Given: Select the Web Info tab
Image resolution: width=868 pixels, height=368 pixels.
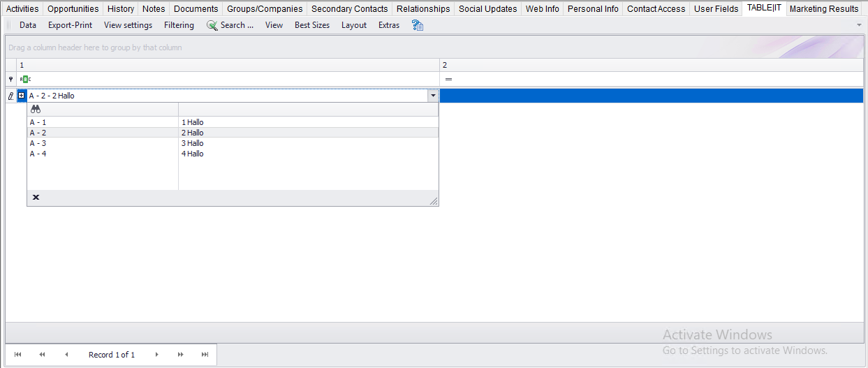Looking at the screenshot, I should coord(543,8).
